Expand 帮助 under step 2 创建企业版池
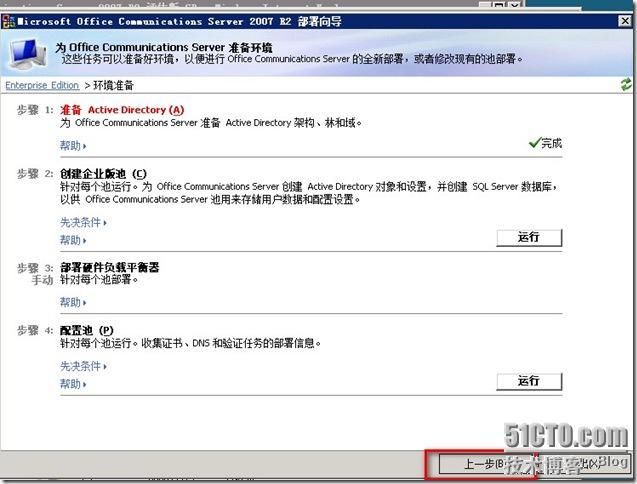 click(x=73, y=240)
